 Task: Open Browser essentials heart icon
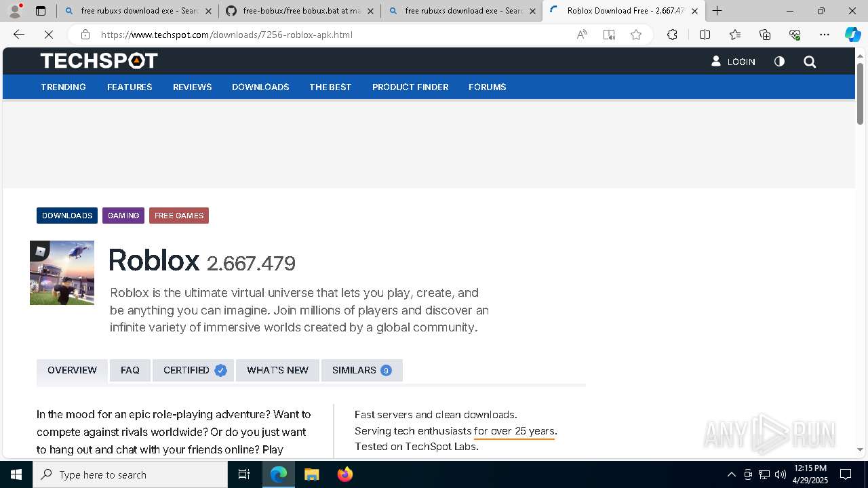(795, 35)
